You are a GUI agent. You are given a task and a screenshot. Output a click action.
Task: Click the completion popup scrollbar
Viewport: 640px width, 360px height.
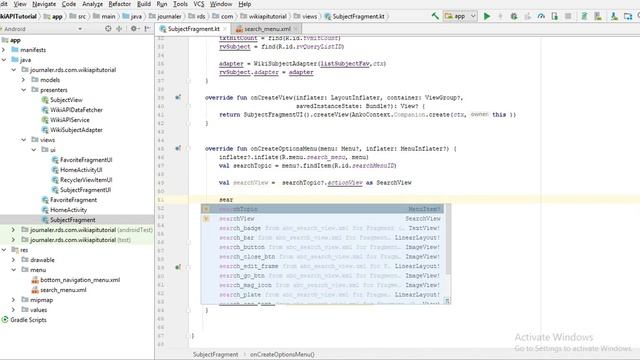[x=448, y=239]
